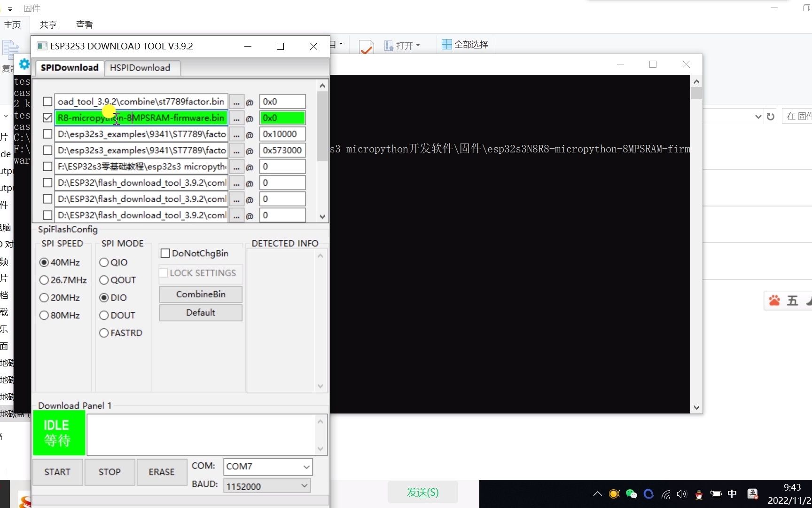Click 全部选择 in Explorer ribbon
Image resolution: width=812 pixels, height=508 pixels.
465,45
